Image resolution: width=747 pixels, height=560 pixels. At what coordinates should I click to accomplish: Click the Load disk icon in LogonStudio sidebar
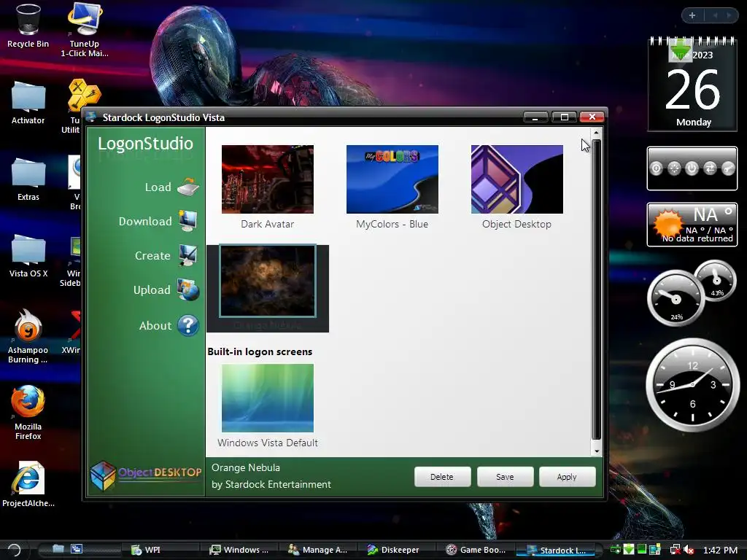click(x=188, y=187)
